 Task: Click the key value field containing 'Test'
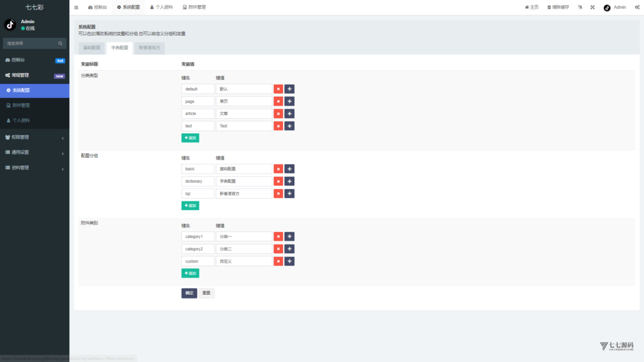[x=244, y=126]
